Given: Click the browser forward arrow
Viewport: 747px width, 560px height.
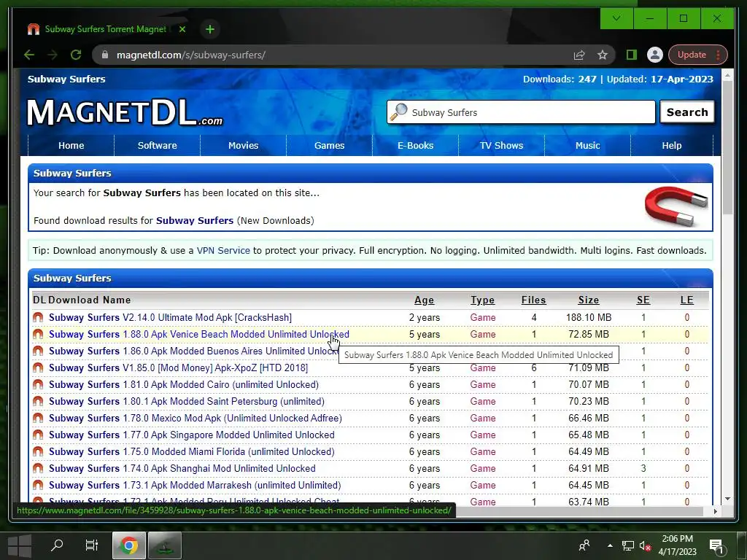Looking at the screenshot, I should [x=53, y=55].
